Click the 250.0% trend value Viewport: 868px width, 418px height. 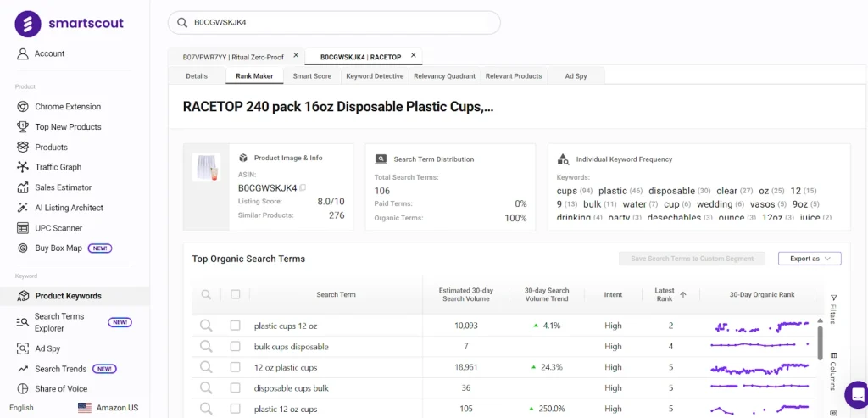click(551, 409)
